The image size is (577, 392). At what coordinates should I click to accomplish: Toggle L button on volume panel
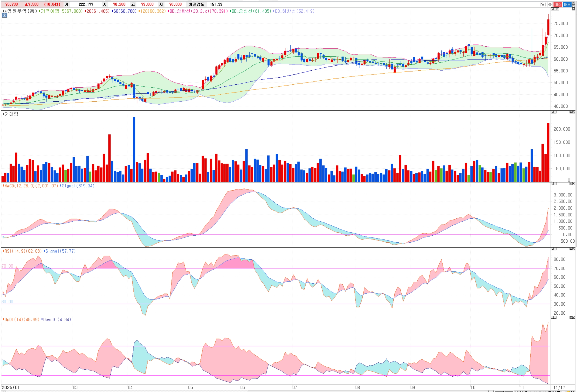click(x=552, y=112)
